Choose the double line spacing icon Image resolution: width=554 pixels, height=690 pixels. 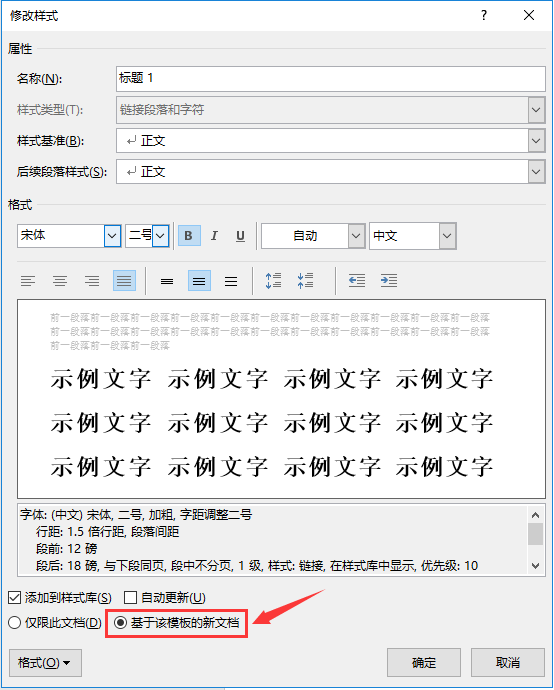pyautogui.click(x=231, y=281)
